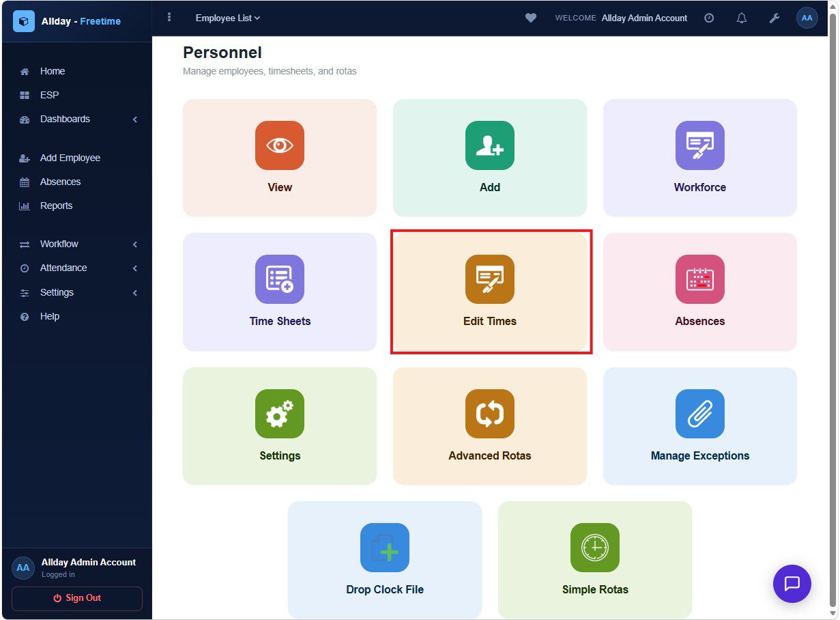Open Manage Exceptions paperclip icon
This screenshot has width=840, height=620.
point(700,414)
